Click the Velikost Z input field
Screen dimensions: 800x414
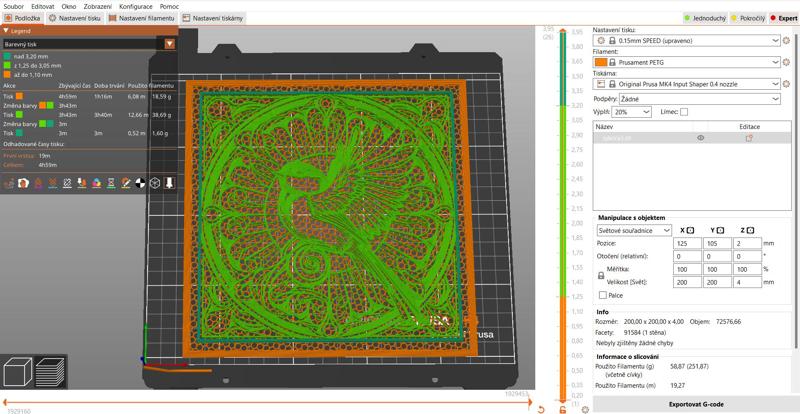[x=747, y=282]
